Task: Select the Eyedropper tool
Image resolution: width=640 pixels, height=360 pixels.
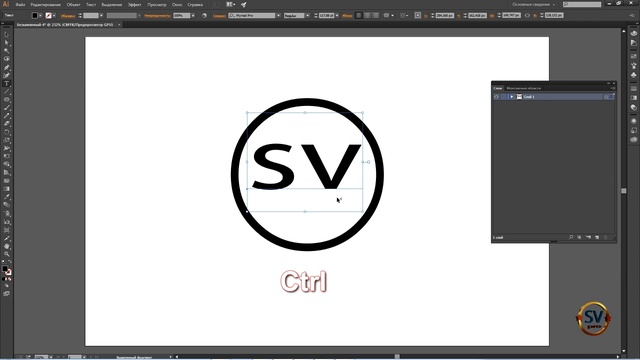Action: click(7, 197)
